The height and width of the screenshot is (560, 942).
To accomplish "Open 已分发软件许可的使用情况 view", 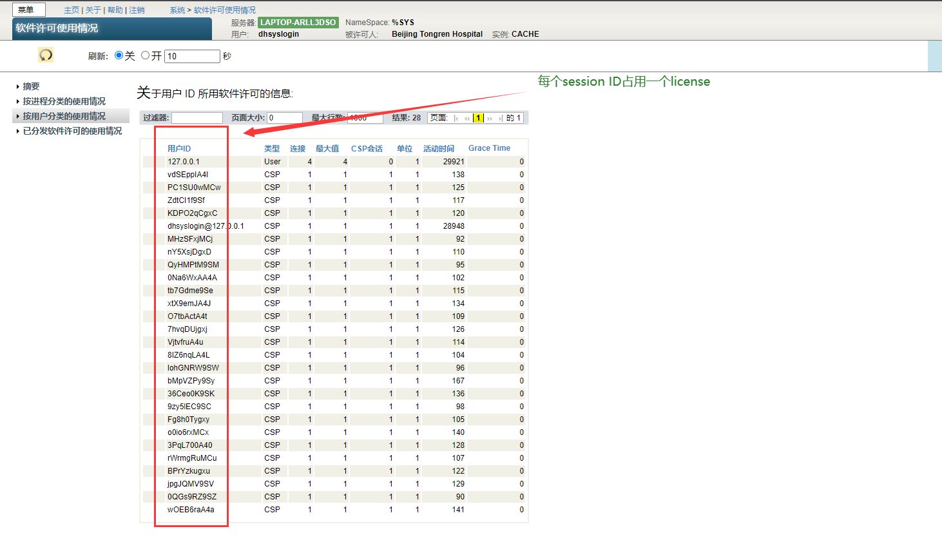I will 72,131.
